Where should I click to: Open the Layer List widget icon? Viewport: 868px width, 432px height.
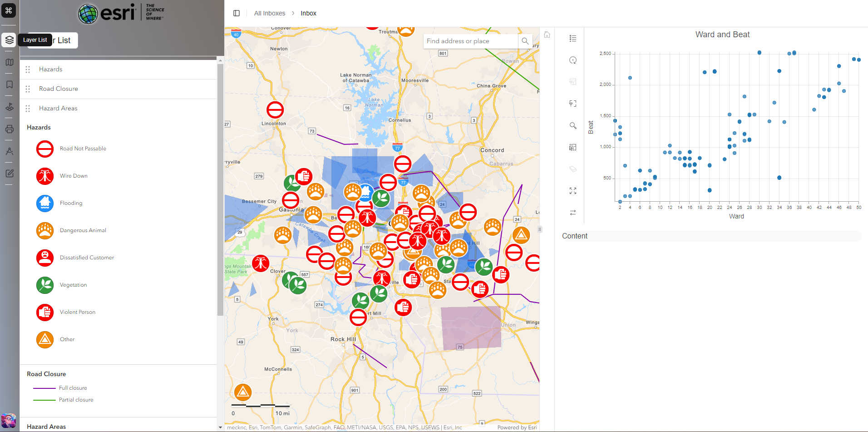tap(9, 40)
